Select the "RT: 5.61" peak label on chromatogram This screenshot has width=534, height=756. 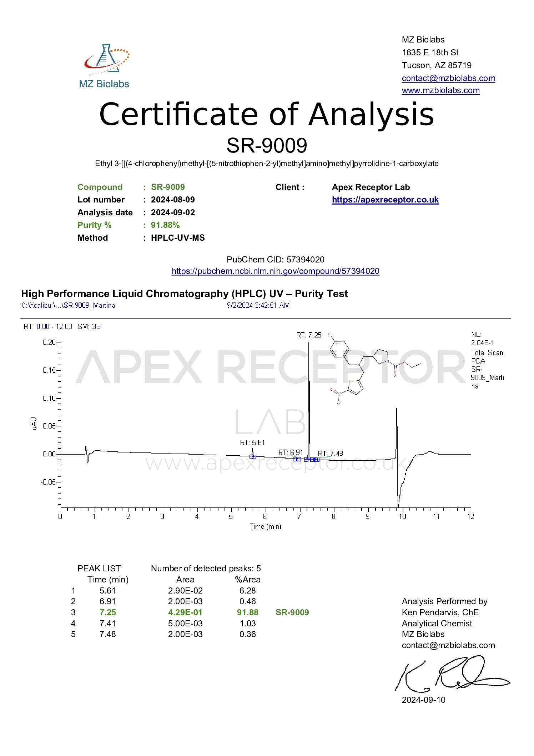[x=252, y=443]
